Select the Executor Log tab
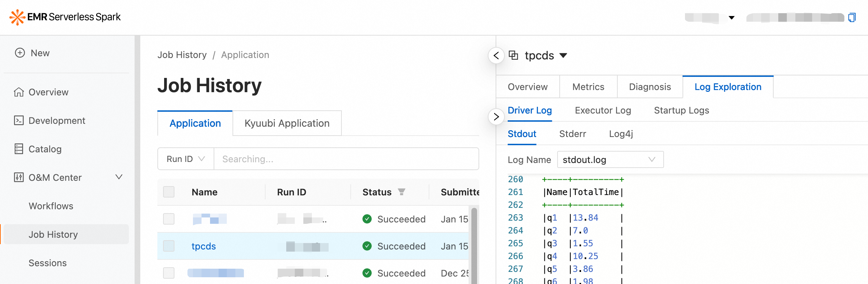 tap(603, 110)
